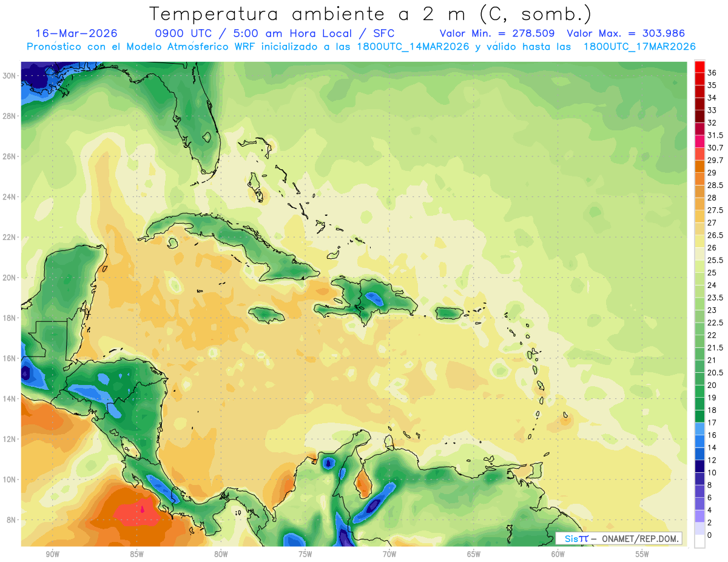Click the legend value "22.5"
Viewport: 728px width, 562px height.
pyautogui.click(x=715, y=323)
